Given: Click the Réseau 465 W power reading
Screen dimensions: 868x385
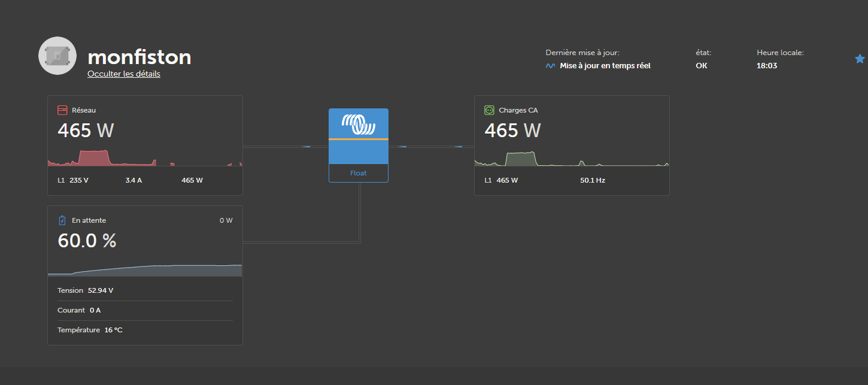Looking at the screenshot, I should coord(86,130).
